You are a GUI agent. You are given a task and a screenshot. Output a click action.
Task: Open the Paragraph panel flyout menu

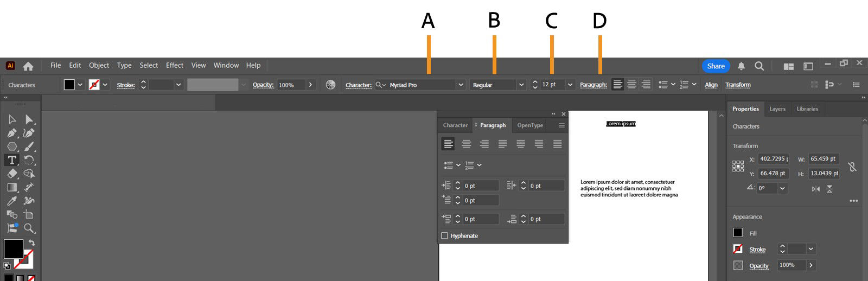pos(561,125)
